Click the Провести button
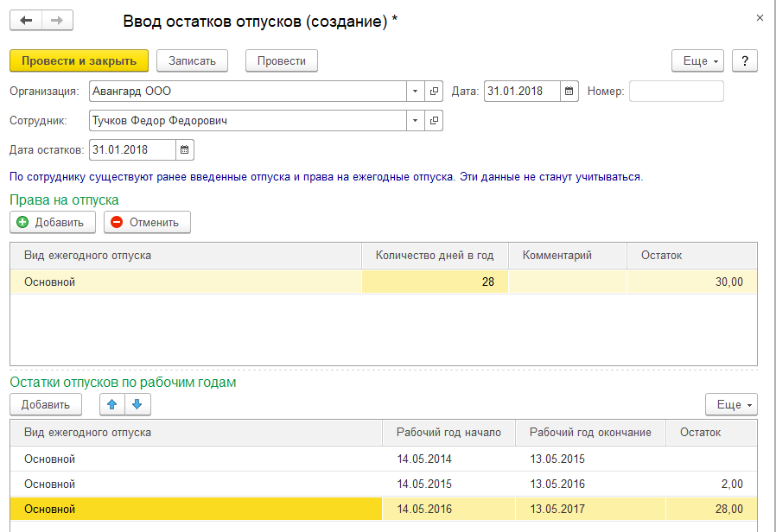Image resolution: width=776 pixels, height=532 pixels. (282, 60)
